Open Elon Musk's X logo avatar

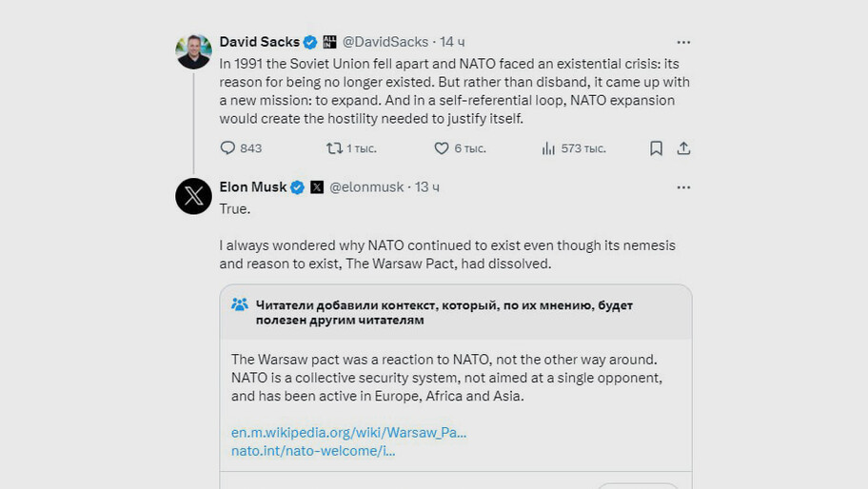pyautogui.click(x=194, y=196)
